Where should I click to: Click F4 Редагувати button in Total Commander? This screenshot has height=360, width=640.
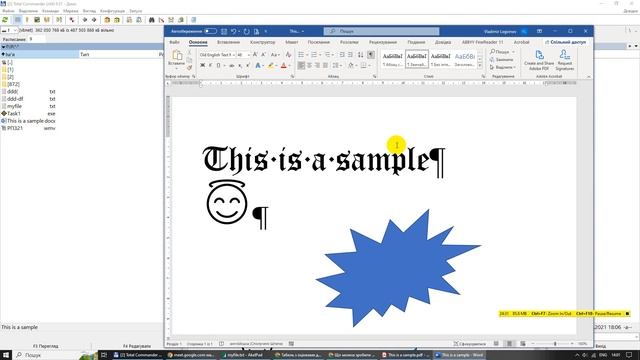click(x=137, y=346)
